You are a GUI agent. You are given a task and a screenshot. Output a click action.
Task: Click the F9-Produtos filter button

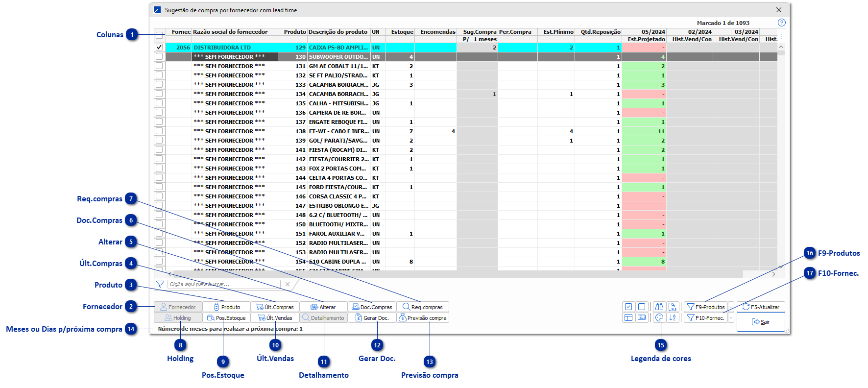[706, 307]
